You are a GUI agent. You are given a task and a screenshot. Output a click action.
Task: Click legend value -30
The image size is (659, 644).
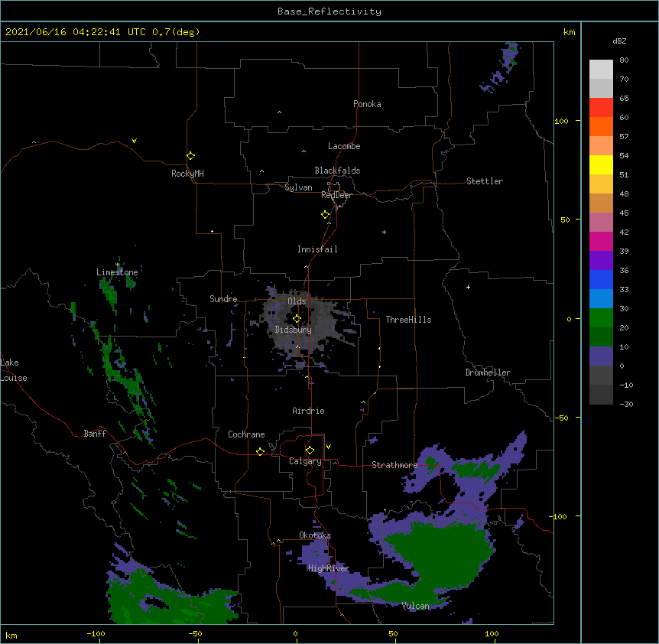pos(626,405)
